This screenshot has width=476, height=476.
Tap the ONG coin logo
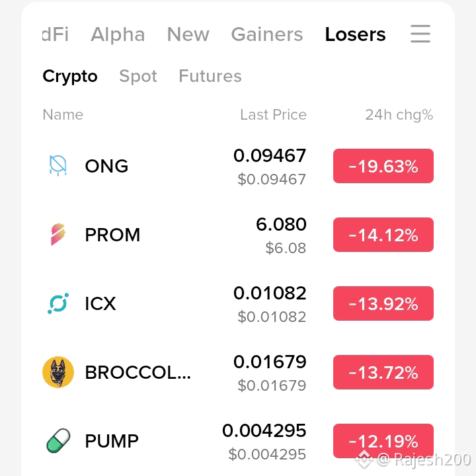click(58, 166)
